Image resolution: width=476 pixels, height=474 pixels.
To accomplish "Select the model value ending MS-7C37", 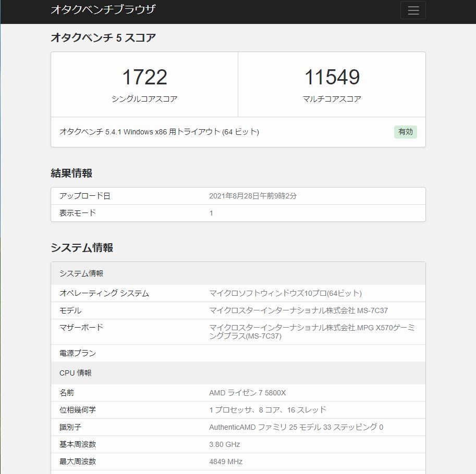I will click(298, 310).
